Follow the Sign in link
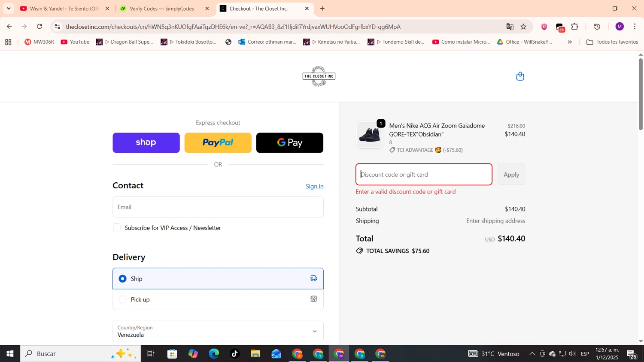Image resolution: width=644 pixels, height=362 pixels. point(315,186)
